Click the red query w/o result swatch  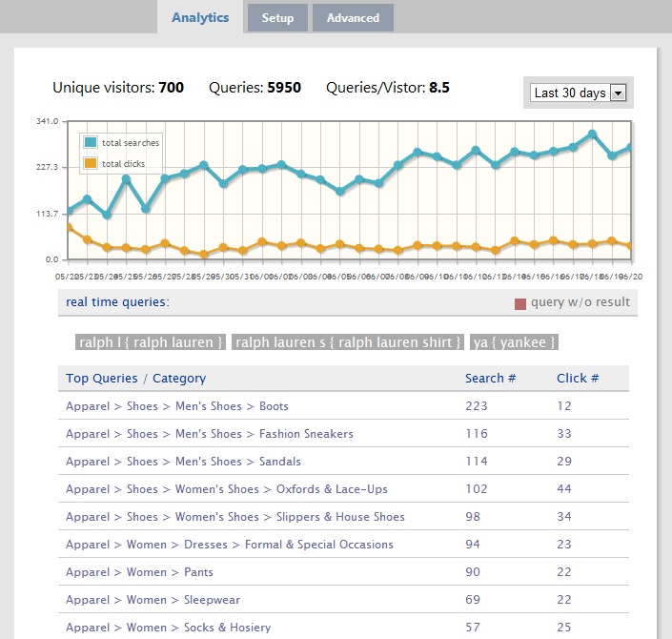click(520, 304)
